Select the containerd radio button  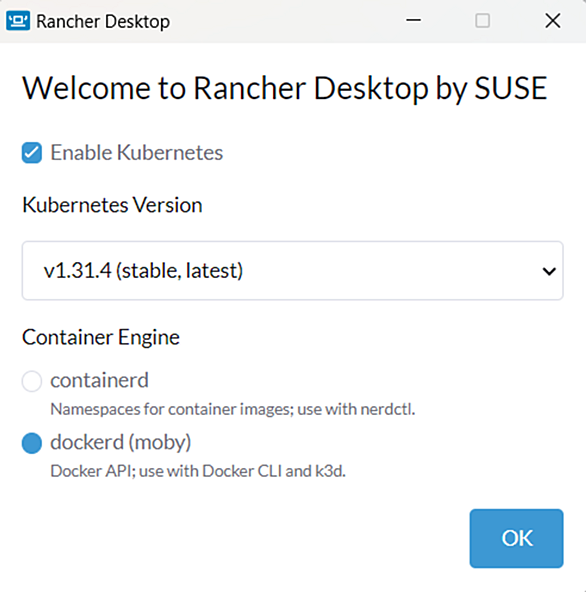(x=32, y=381)
